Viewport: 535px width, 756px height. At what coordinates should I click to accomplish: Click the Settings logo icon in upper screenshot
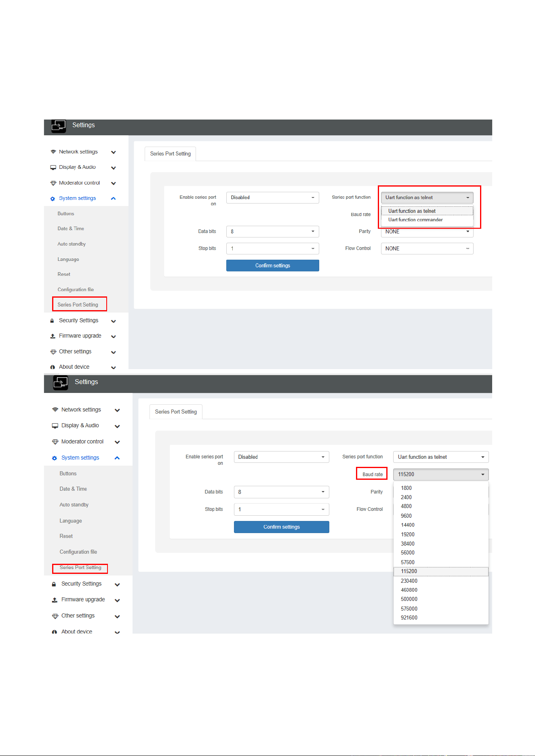59,126
